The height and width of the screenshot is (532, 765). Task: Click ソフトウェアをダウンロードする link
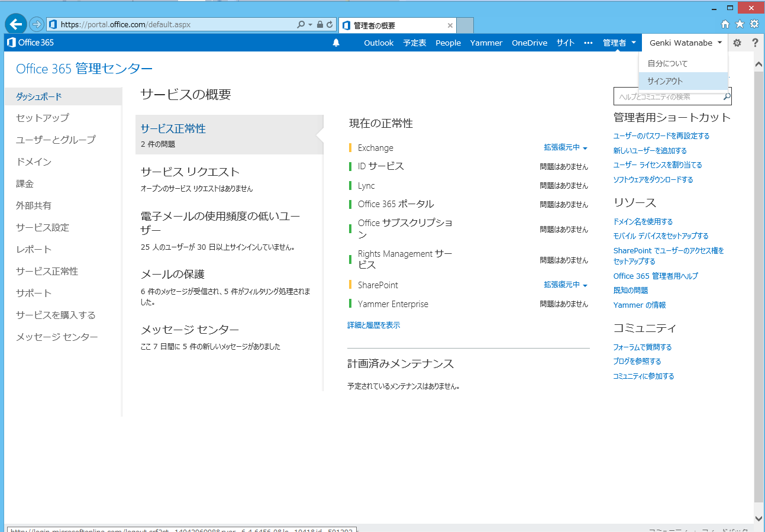coord(653,179)
